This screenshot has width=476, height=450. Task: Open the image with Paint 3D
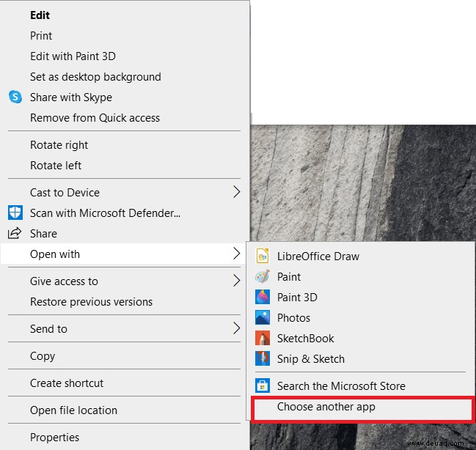pyautogui.click(x=360, y=297)
